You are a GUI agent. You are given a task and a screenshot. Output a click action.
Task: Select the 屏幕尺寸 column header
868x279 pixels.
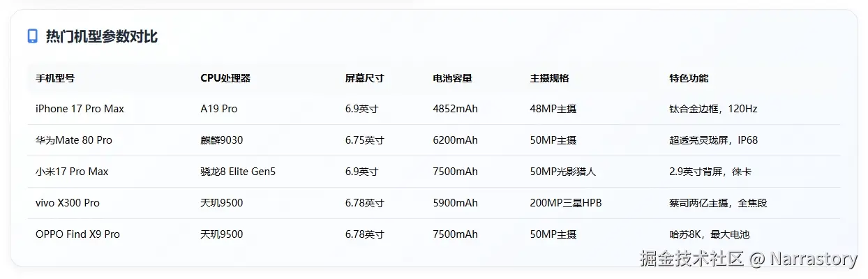[x=364, y=78]
